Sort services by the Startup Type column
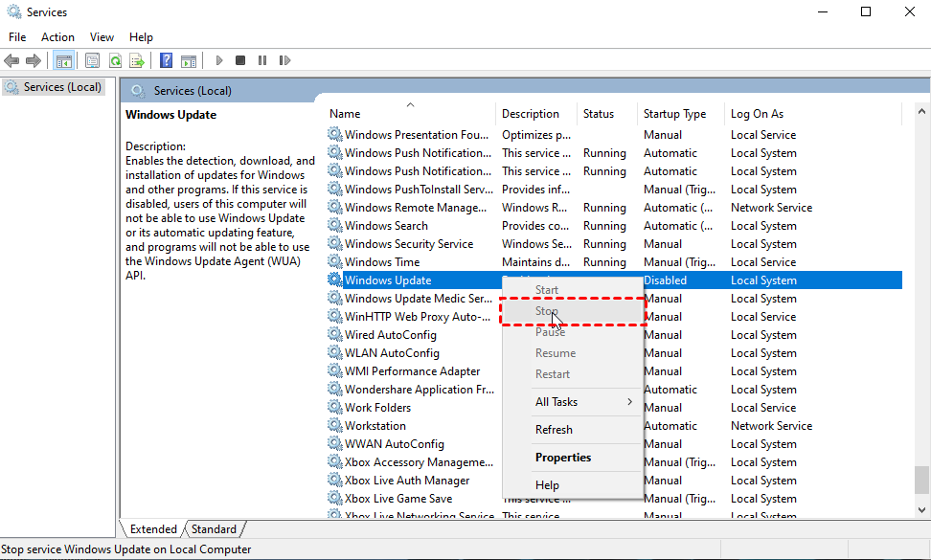931x560 pixels. point(674,114)
